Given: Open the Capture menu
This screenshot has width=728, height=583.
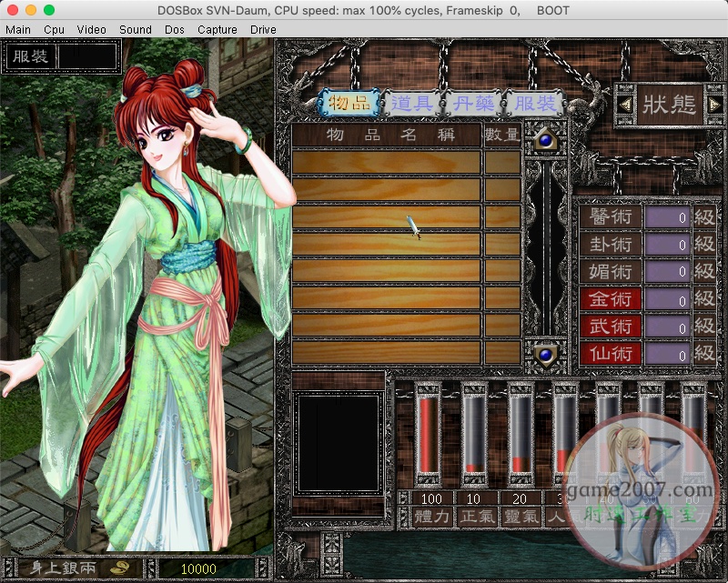Looking at the screenshot, I should pyautogui.click(x=217, y=30).
